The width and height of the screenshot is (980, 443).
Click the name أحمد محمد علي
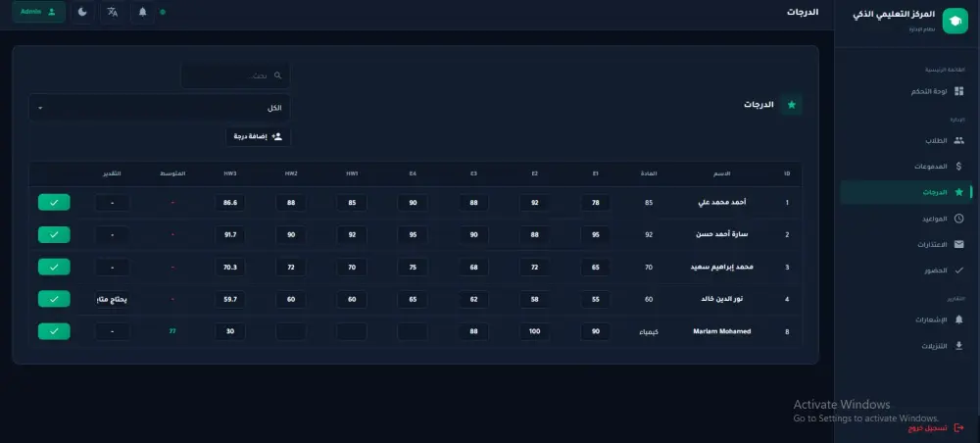tap(722, 203)
